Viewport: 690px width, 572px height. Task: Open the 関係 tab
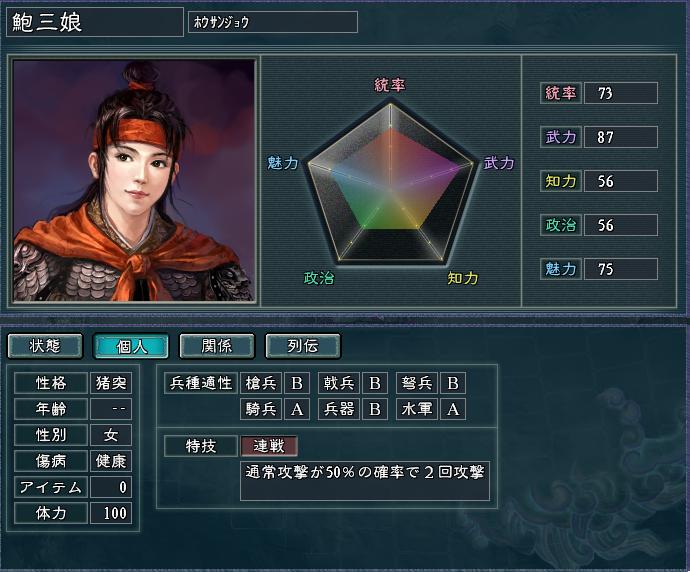[x=217, y=346]
